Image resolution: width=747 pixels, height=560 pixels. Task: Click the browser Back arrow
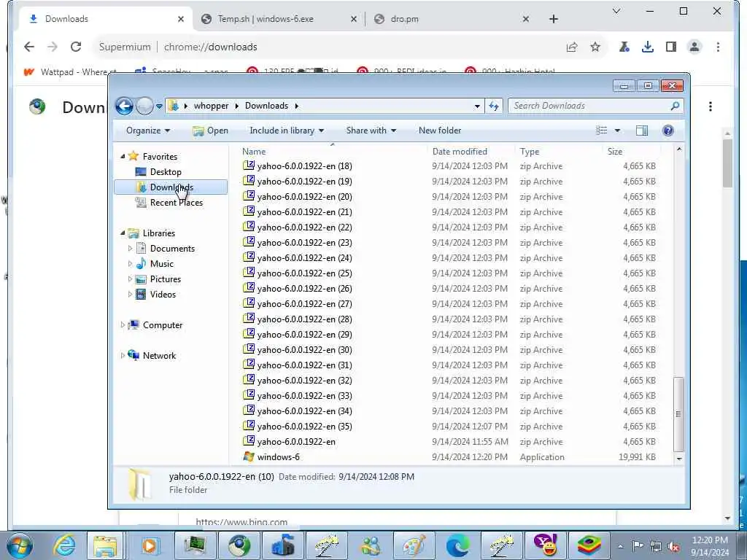pos(29,47)
